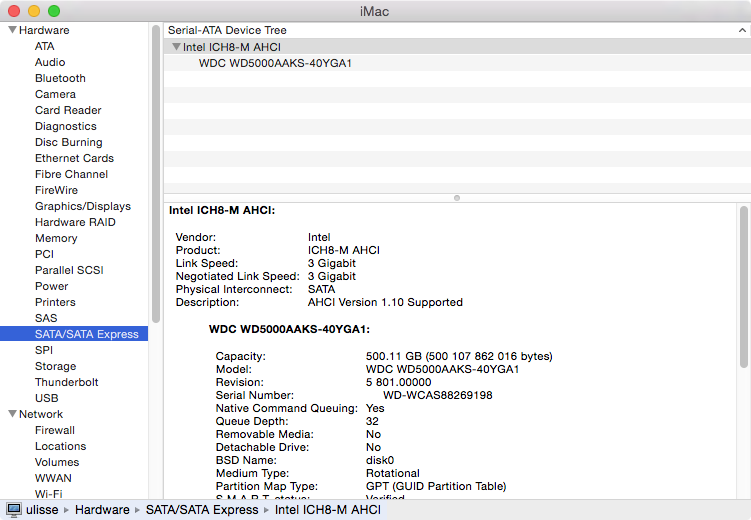
Task: Click the split pane divider handle dot
Action: [457, 198]
